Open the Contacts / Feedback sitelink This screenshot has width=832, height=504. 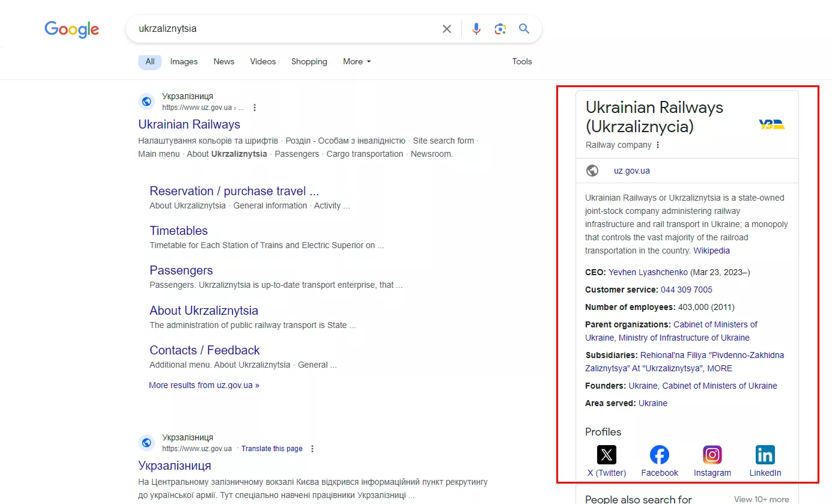click(204, 350)
